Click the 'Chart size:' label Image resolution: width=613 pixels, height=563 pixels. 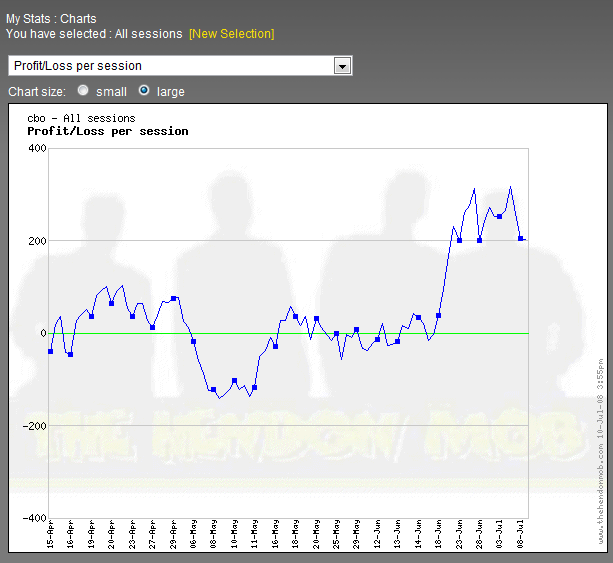[37, 92]
